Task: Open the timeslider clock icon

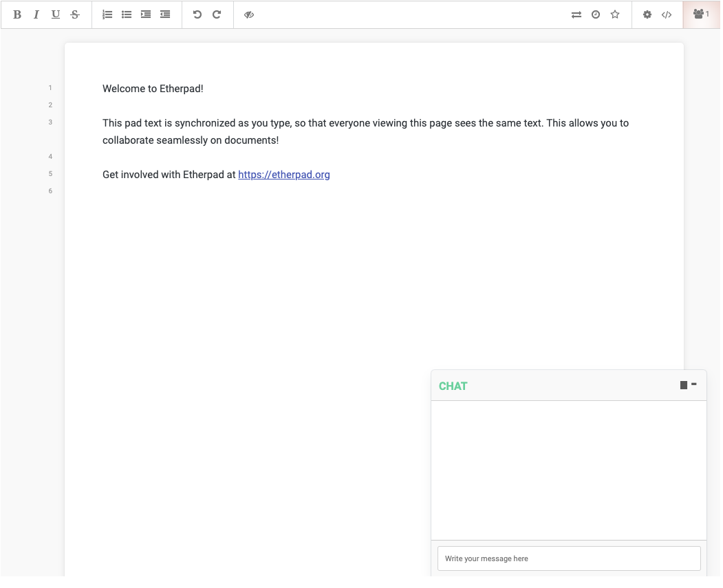Action: [596, 14]
